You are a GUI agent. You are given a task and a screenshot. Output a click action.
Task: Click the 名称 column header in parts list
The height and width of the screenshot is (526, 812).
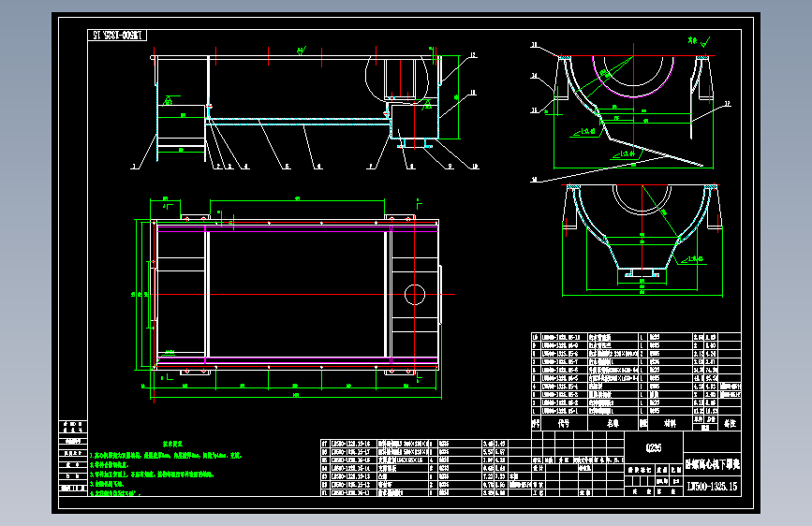[x=613, y=423]
